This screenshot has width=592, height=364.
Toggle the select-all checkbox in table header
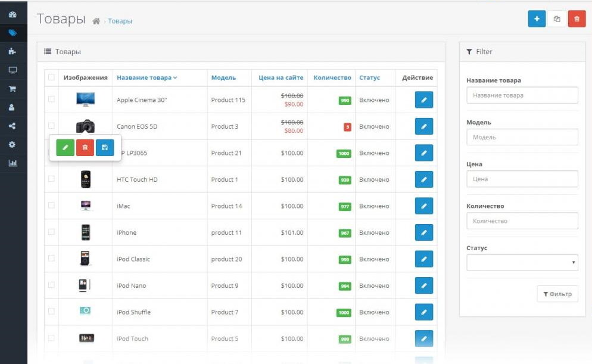click(51, 77)
